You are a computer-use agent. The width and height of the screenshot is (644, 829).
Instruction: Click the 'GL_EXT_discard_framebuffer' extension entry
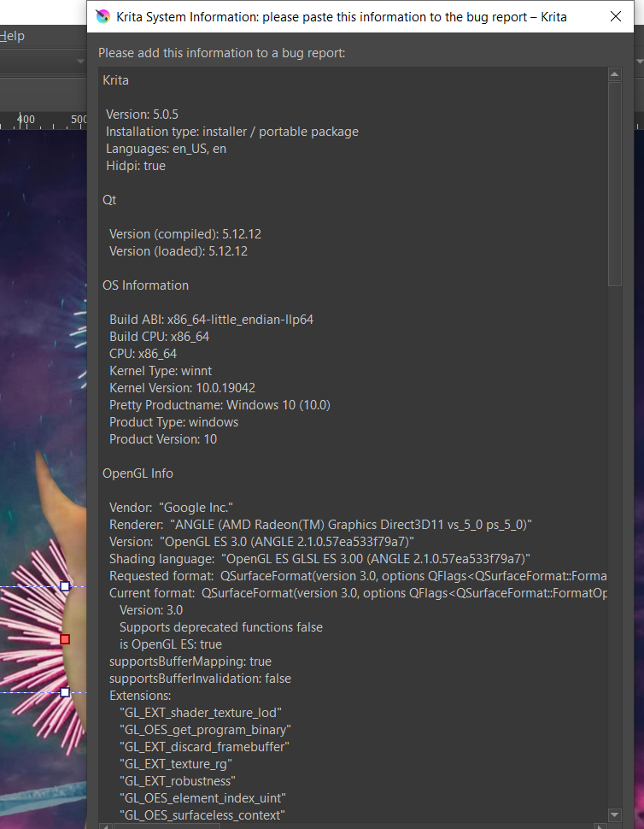click(204, 747)
